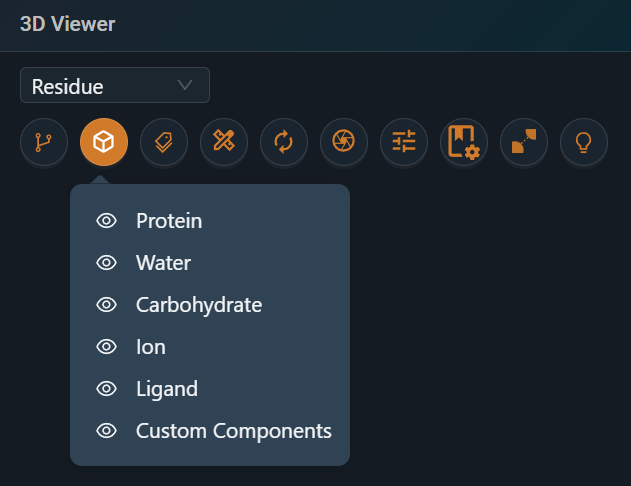631x486 pixels.
Task: Toggle Protein visibility eye icon
Action: (107, 221)
